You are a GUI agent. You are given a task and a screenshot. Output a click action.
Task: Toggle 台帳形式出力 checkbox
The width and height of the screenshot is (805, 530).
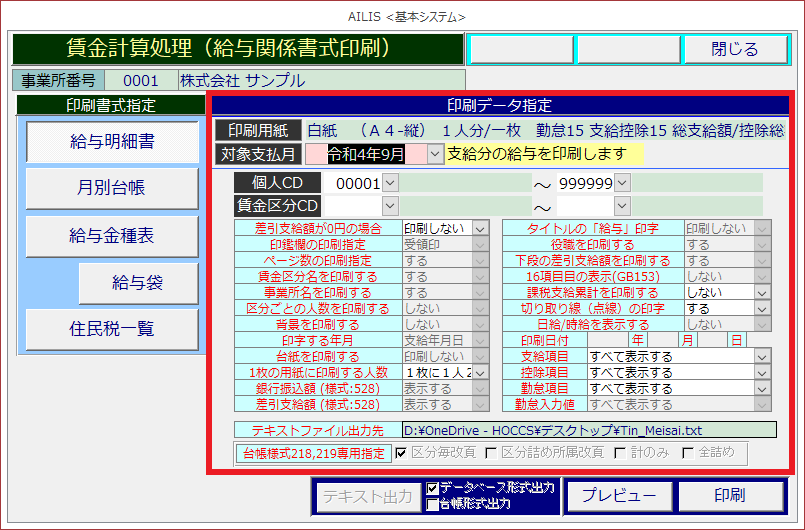tap(432, 504)
